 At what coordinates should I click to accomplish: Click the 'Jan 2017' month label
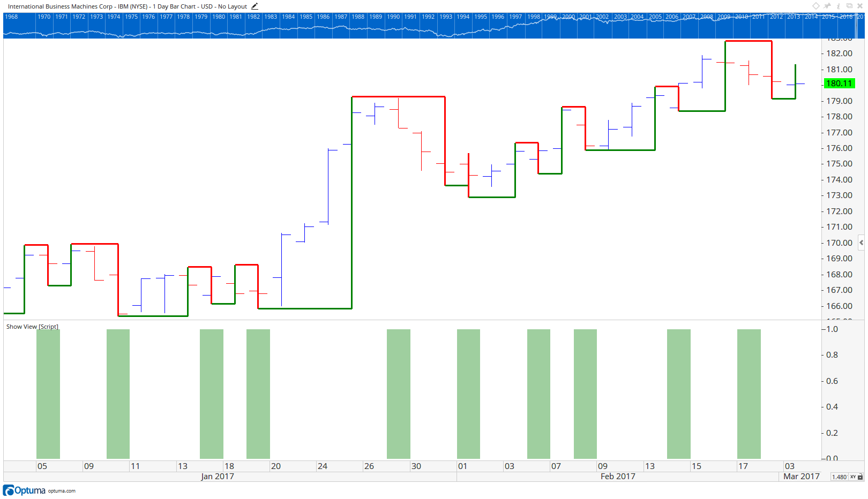click(218, 477)
